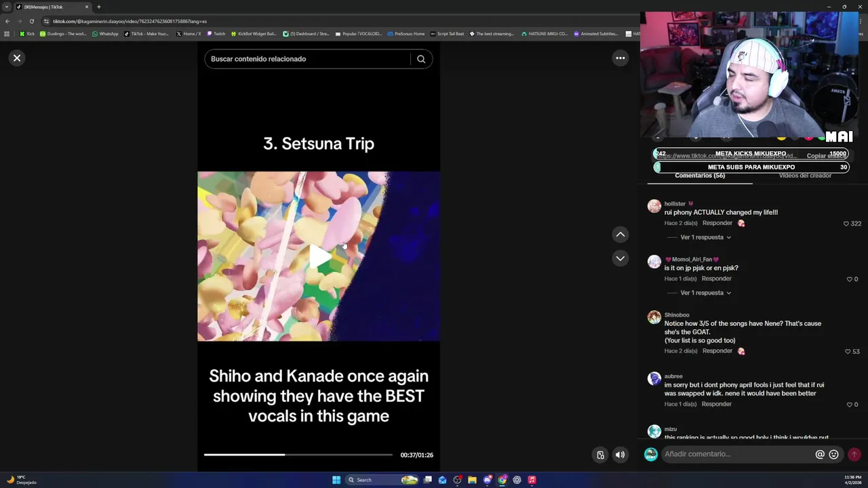Click the search magnifier in related content bar
Screen dimensions: 868x488
click(x=421, y=59)
